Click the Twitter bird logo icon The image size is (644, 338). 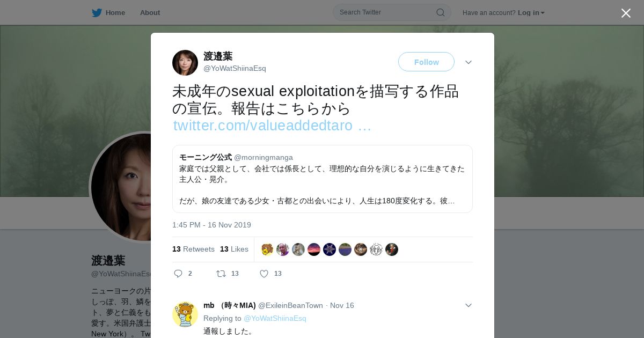point(97,12)
